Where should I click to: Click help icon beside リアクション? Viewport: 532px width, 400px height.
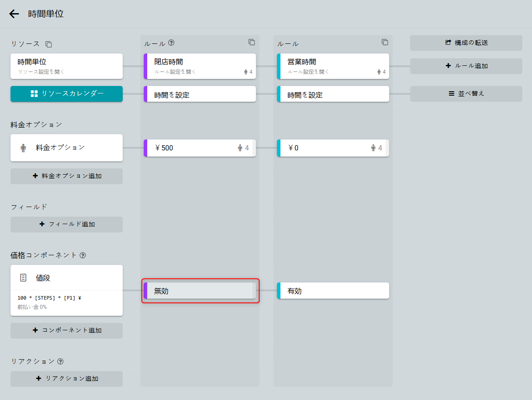(x=60, y=361)
